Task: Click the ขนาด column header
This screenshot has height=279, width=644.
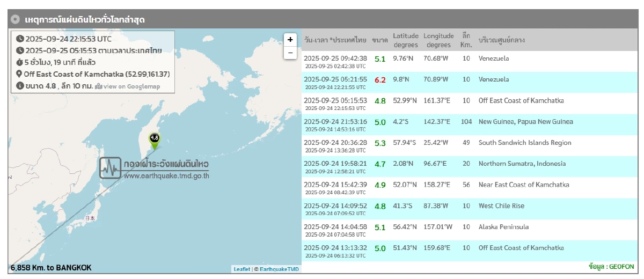Action: click(380, 40)
